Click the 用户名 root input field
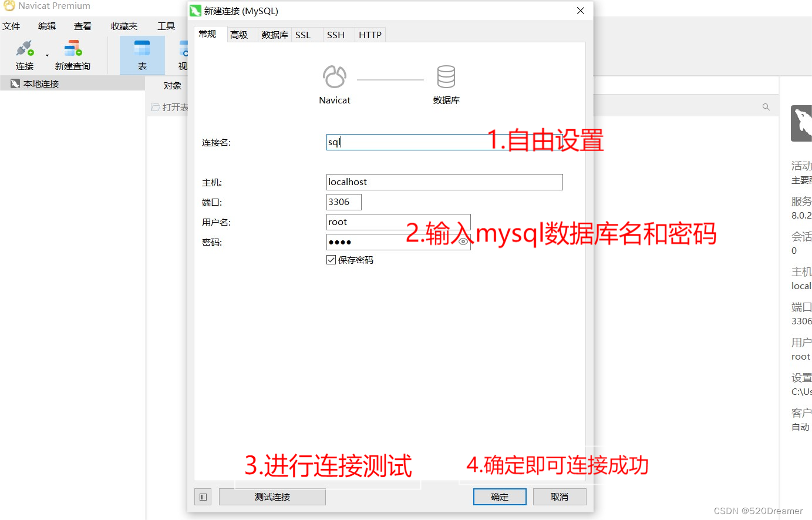Image resolution: width=812 pixels, height=520 pixels. tap(399, 222)
